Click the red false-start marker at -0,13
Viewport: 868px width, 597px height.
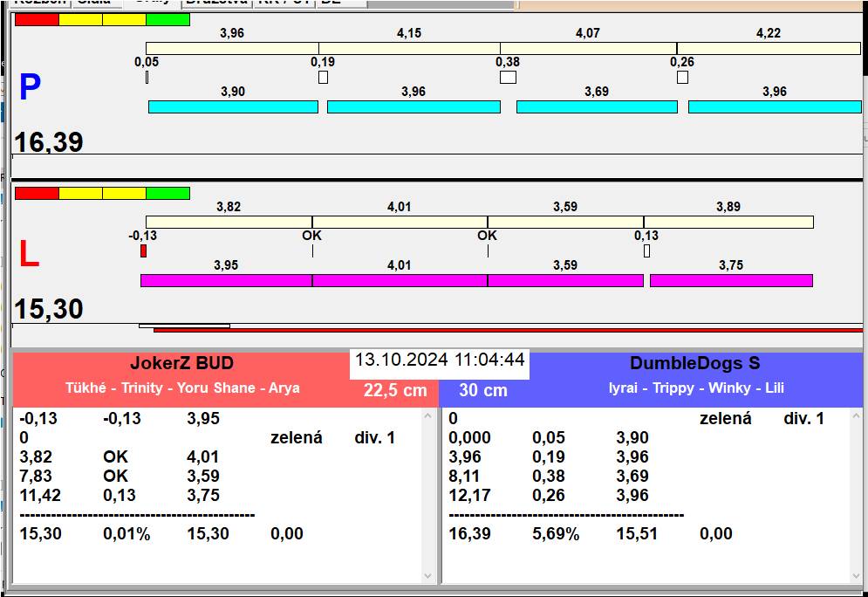pos(143,250)
